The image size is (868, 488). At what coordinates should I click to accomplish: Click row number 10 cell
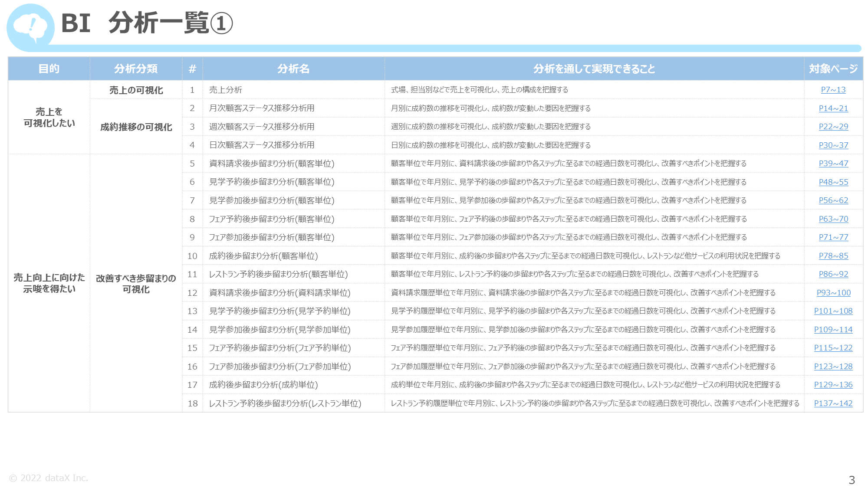tap(193, 256)
